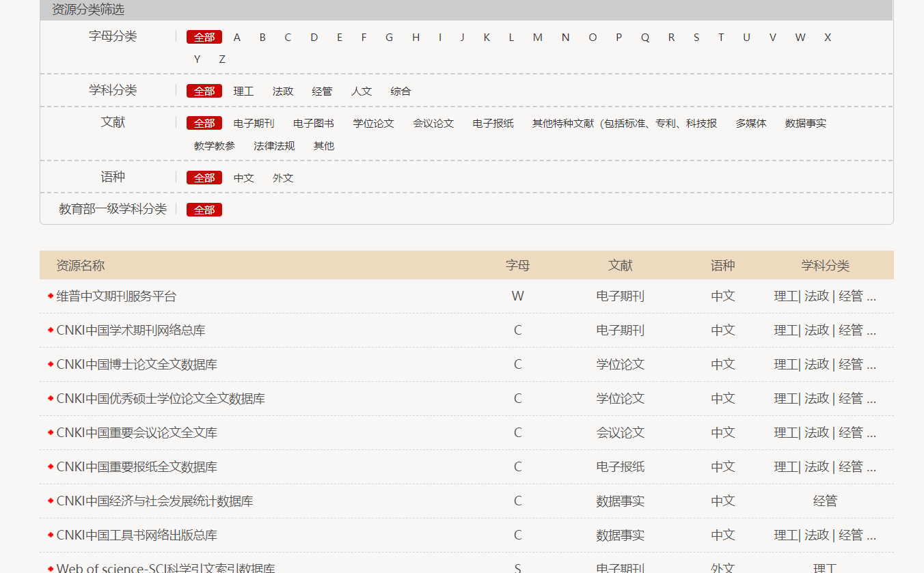Filter document type by 电子报纸
The width and height of the screenshot is (924, 573).
(493, 123)
